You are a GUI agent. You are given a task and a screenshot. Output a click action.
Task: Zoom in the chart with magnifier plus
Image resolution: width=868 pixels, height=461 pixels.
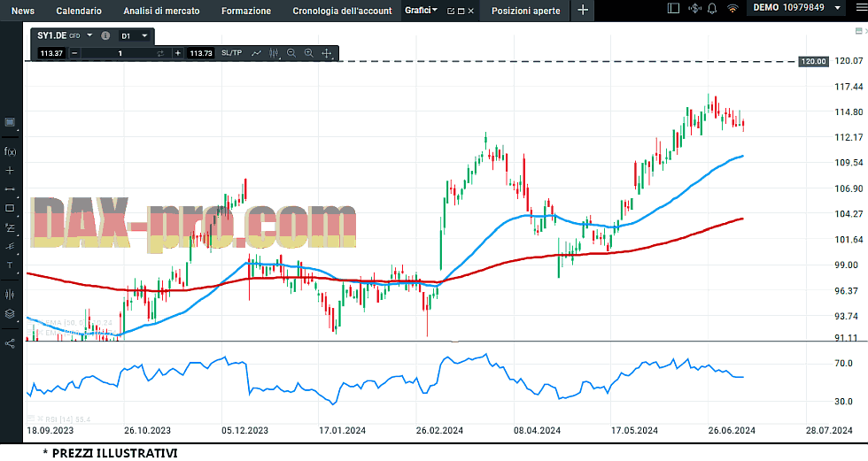pos(309,53)
